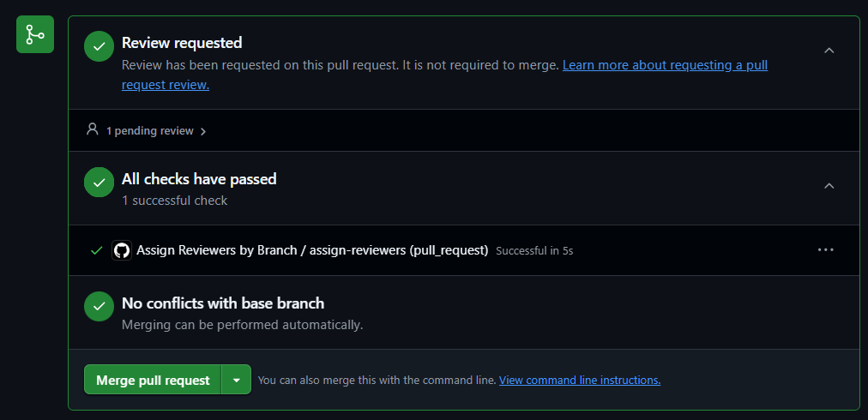Open the three-dot menu for assign-reviewers check
868x420 pixels.
(x=825, y=249)
